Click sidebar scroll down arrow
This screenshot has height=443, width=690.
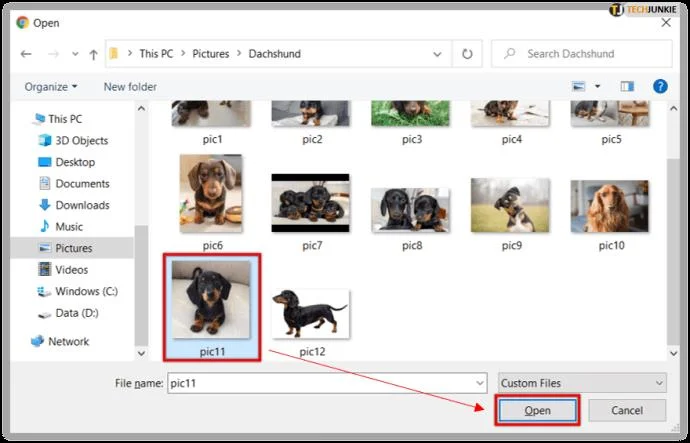[x=141, y=353]
